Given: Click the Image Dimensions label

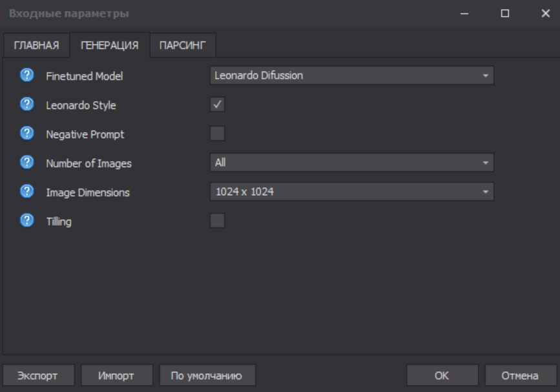Looking at the screenshot, I should click(x=88, y=193).
